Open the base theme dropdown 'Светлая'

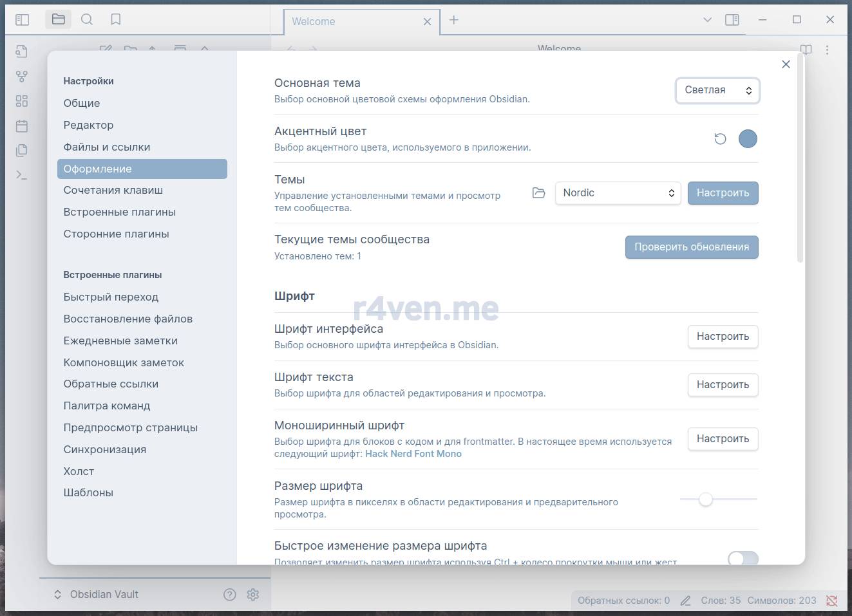coord(717,90)
